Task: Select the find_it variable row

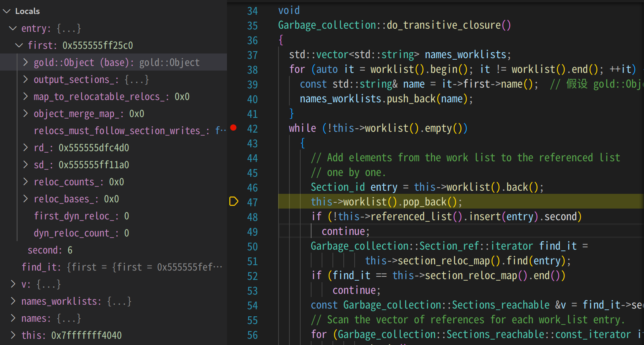Action: tap(113, 267)
